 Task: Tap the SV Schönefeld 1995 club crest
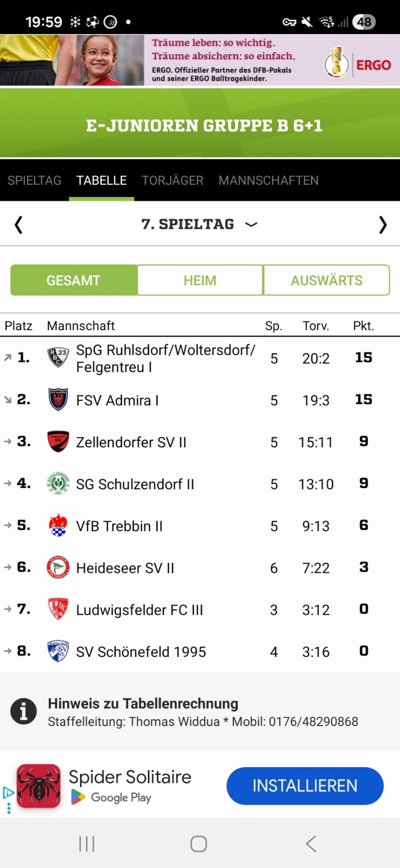58,651
